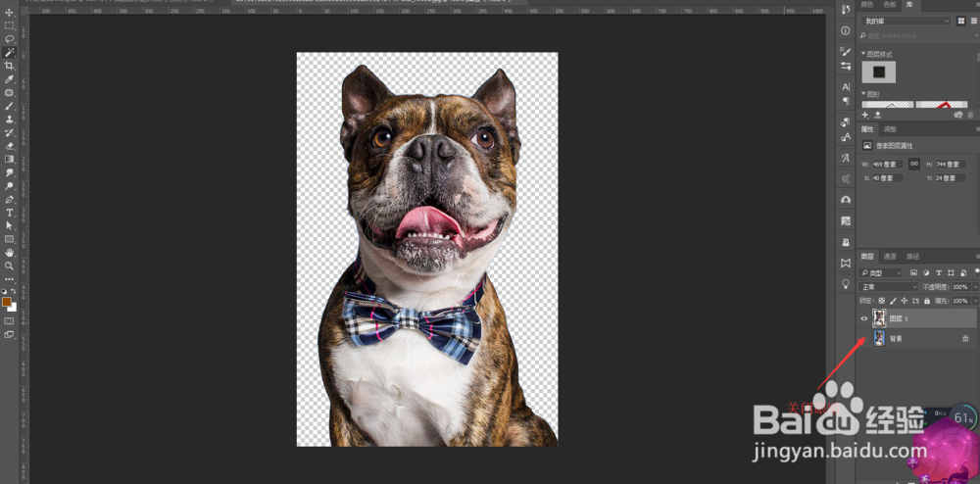Open the Paragraph panel icon
This screenshot has height=484, width=980.
click(847, 101)
